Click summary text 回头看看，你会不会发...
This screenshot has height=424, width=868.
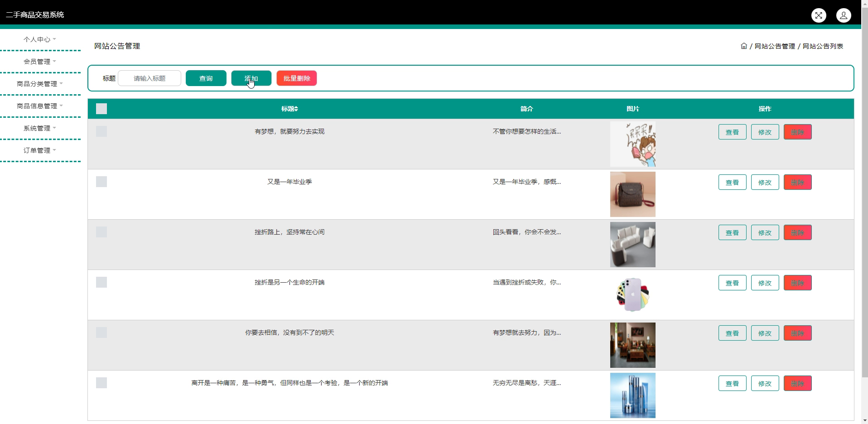[x=527, y=232]
